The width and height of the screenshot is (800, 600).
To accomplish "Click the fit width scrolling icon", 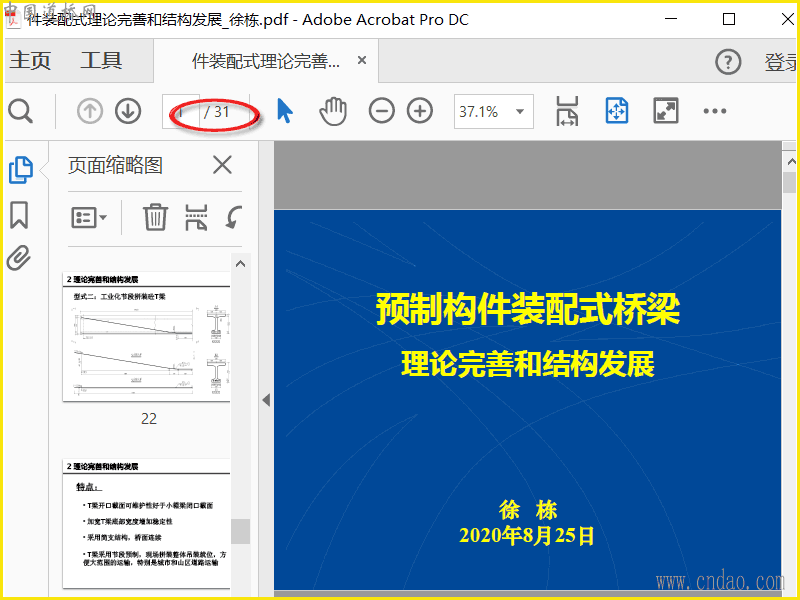I will point(567,111).
